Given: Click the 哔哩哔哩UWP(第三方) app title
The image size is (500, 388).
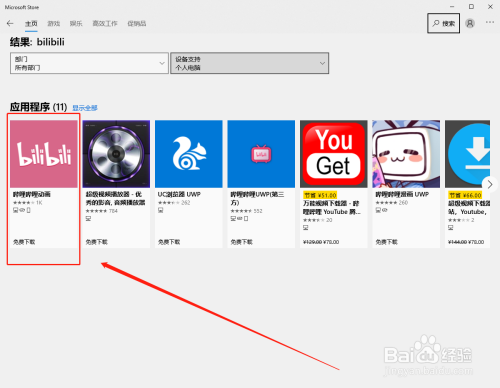Looking at the screenshot, I should [x=257, y=198].
